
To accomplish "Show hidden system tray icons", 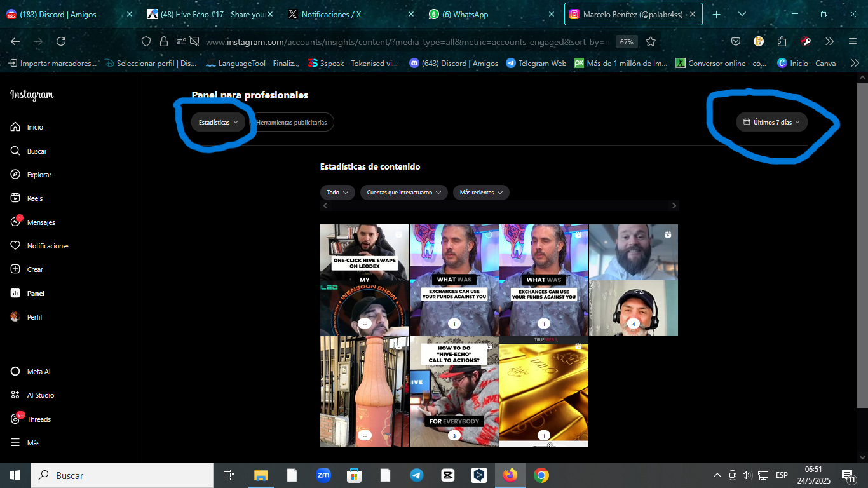I will (x=717, y=475).
